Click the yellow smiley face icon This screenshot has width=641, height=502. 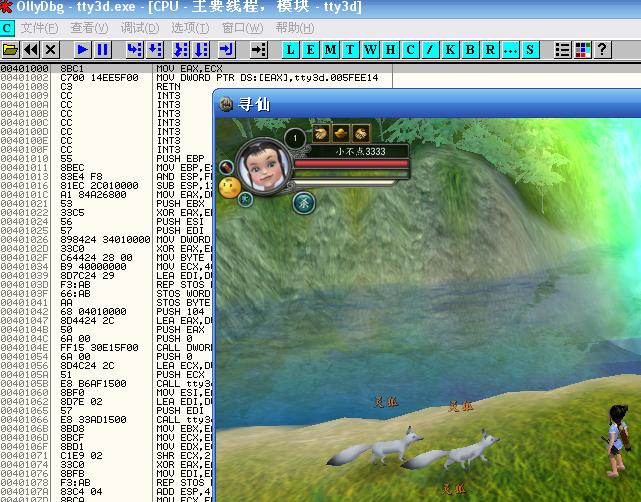tap(230, 188)
